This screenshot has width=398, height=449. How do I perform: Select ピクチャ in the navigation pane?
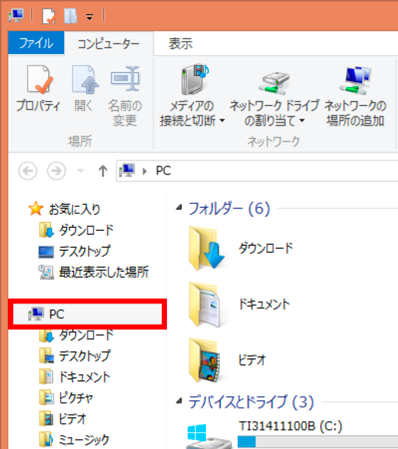tap(66, 398)
